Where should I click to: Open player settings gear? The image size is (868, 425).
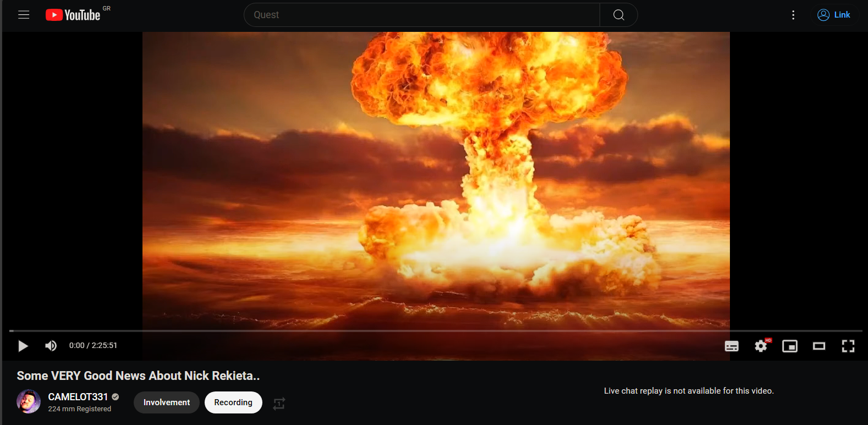(x=761, y=346)
